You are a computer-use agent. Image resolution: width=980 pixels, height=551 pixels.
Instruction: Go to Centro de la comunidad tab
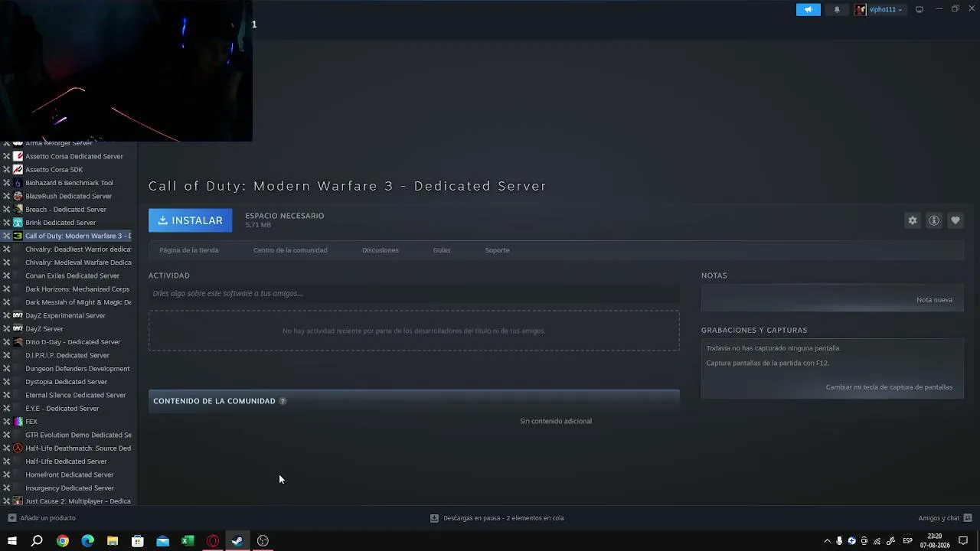pyautogui.click(x=290, y=250)
